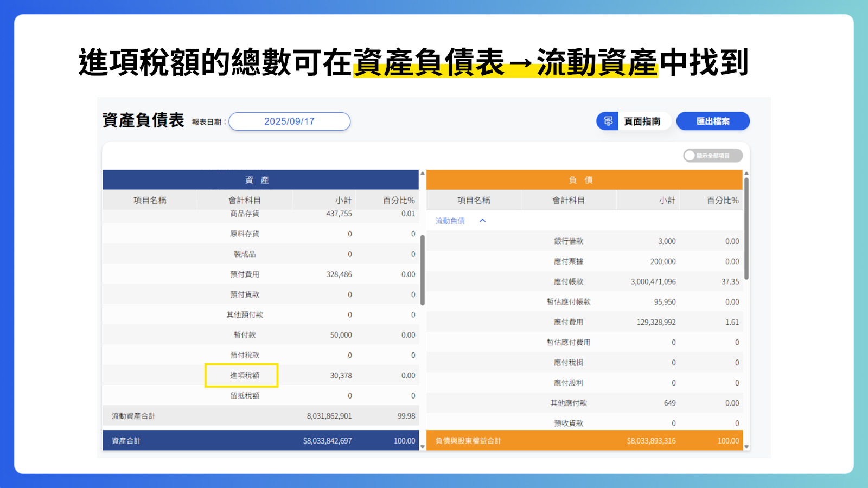Screen dimensions: 868x488
Task: Select the report date field showing 2025/09/17
Action: click(x=289, y=121)
